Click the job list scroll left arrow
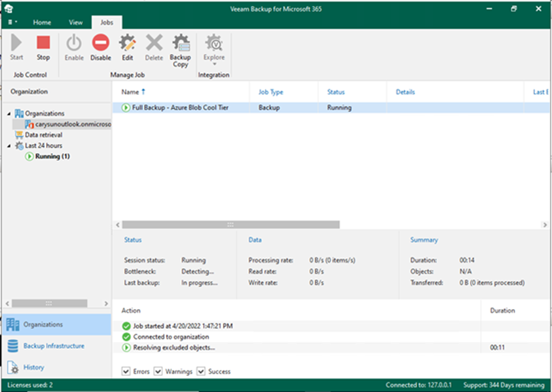Screen dimensions: 552x392 (118, 224)
